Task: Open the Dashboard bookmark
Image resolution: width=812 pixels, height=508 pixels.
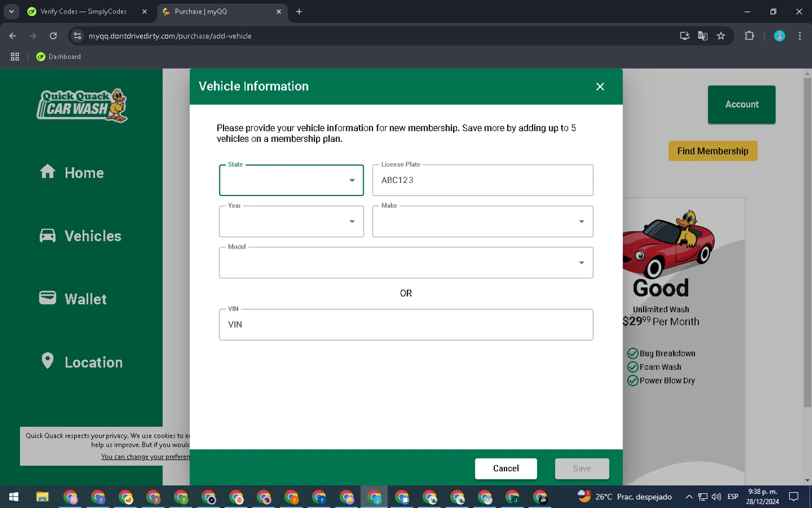Action: tap(59, 57)
